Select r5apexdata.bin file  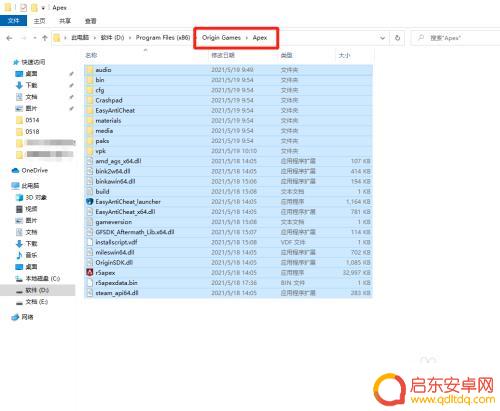228,283
